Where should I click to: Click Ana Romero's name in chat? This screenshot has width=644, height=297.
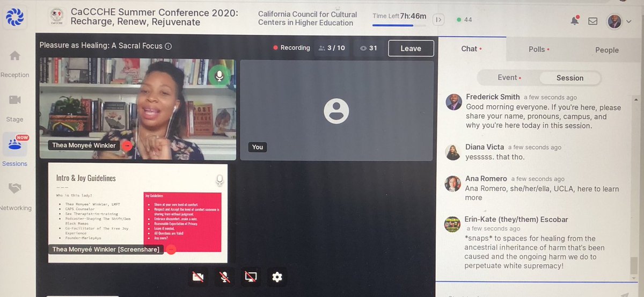(486, 178)
